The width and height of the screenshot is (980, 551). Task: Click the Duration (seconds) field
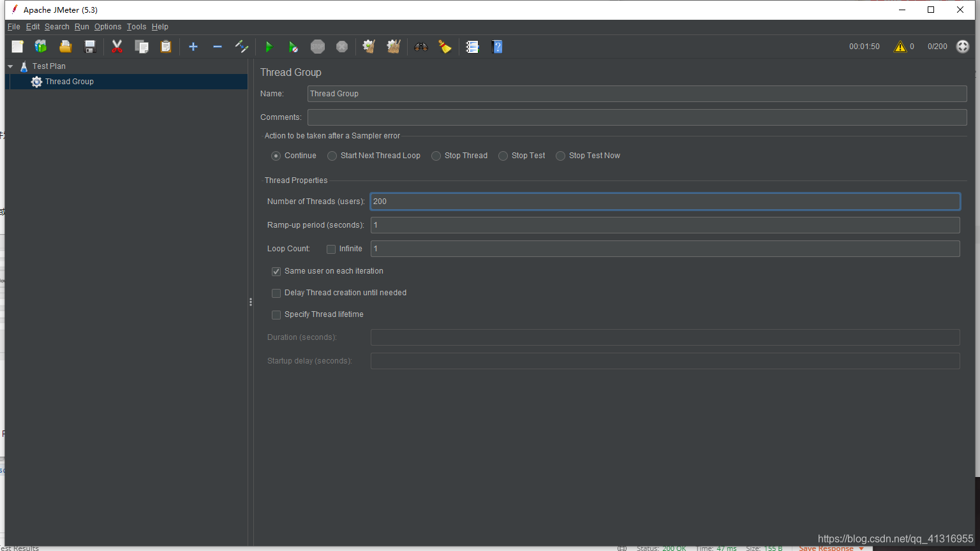click(x=665, y=337)
